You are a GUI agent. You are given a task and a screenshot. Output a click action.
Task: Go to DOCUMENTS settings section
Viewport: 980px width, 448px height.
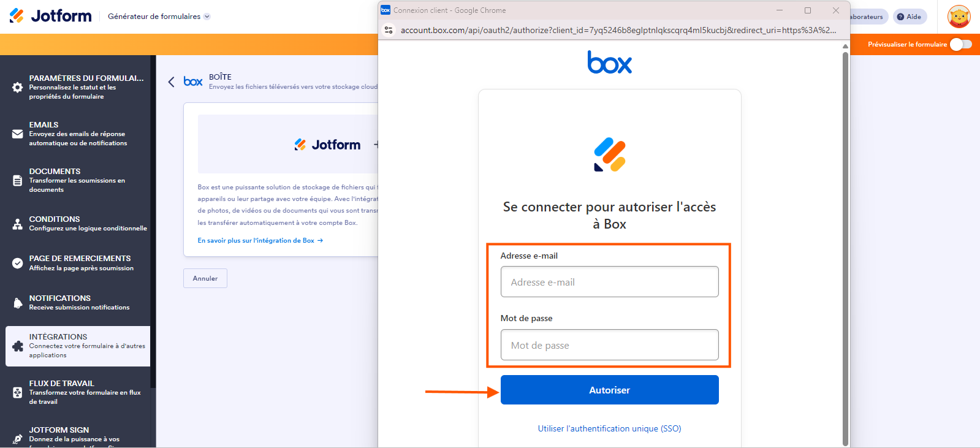point(78,180)
